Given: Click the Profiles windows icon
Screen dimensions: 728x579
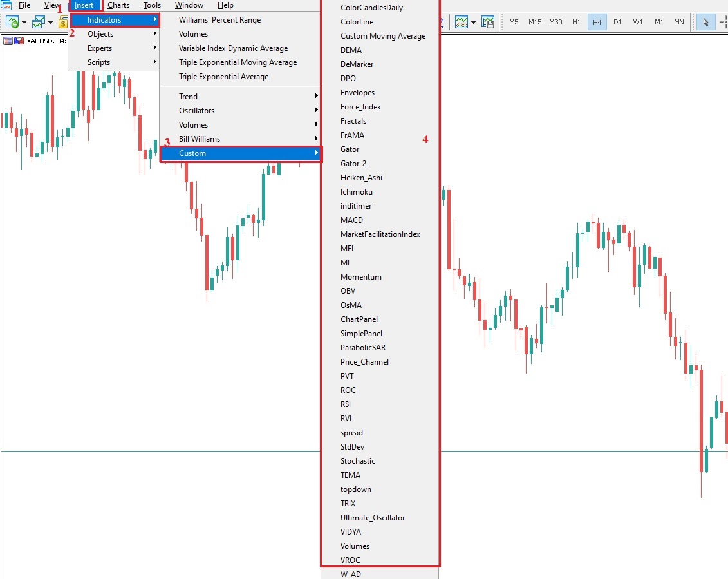Looking at the screenshot, I should pos(39,22).
